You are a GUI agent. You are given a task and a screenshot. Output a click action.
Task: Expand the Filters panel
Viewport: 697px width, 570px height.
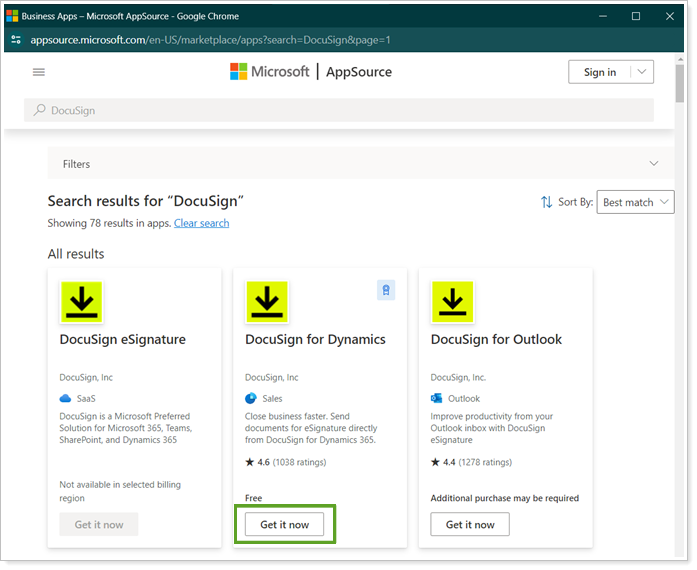[653, 164]
